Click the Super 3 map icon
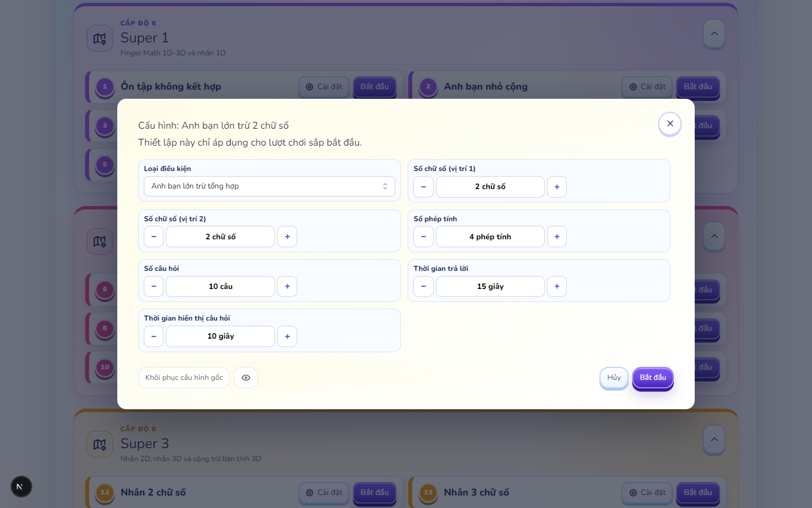Screen dimensions: 812x508 coord(100,444)
